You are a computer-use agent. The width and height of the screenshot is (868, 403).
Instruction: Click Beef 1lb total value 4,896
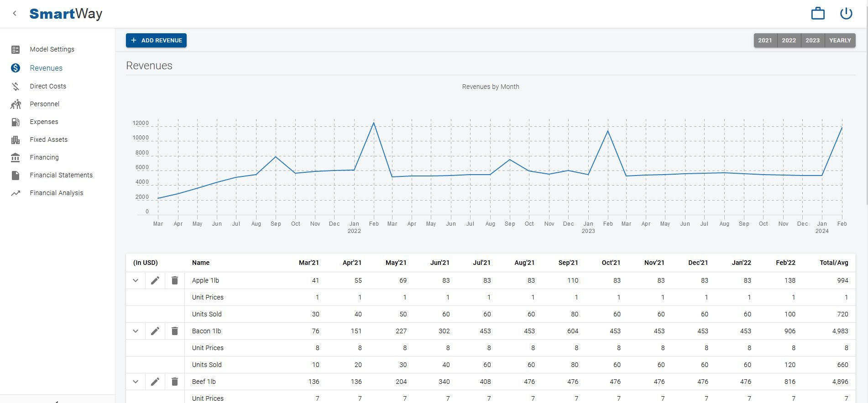point(840,382)
